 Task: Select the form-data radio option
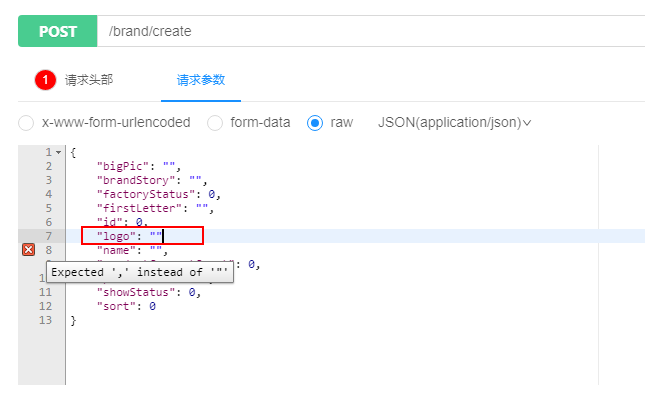(x=215, y=123)
